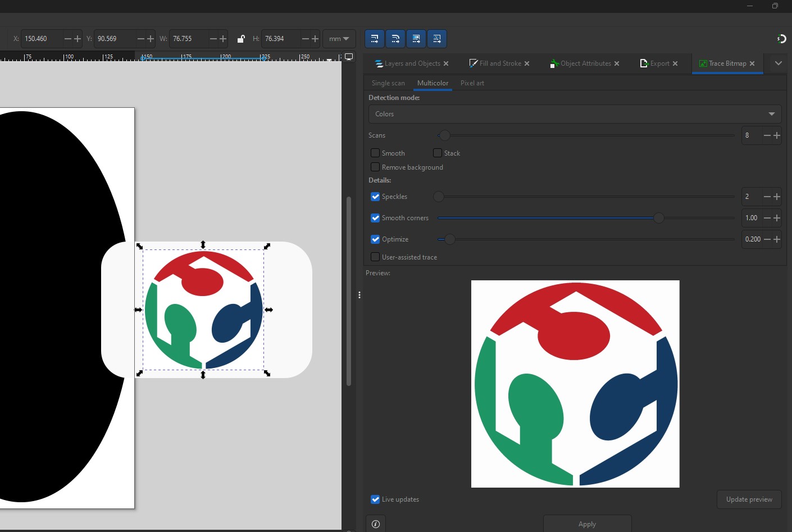This screenshot has width=792, height=532.
Task: Click the snapping icon at top right
Action: point(781,39)
